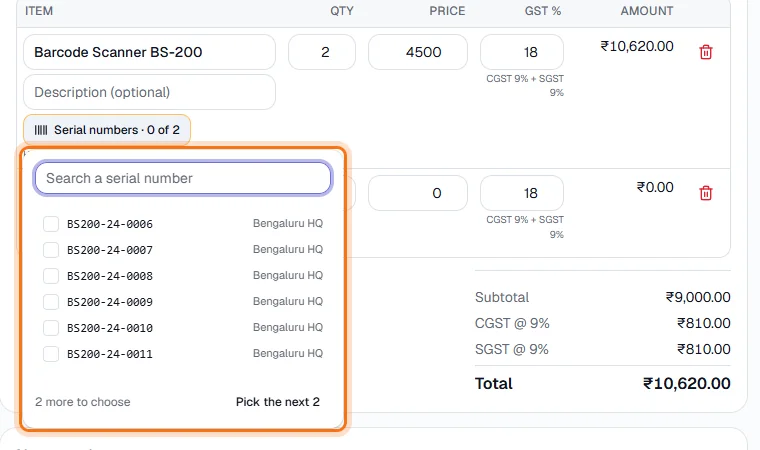Image resolution: width=760 pixels, height=450 pixels.
Task: Delete the ₹0.00 line item
Action: click(706, 193)
